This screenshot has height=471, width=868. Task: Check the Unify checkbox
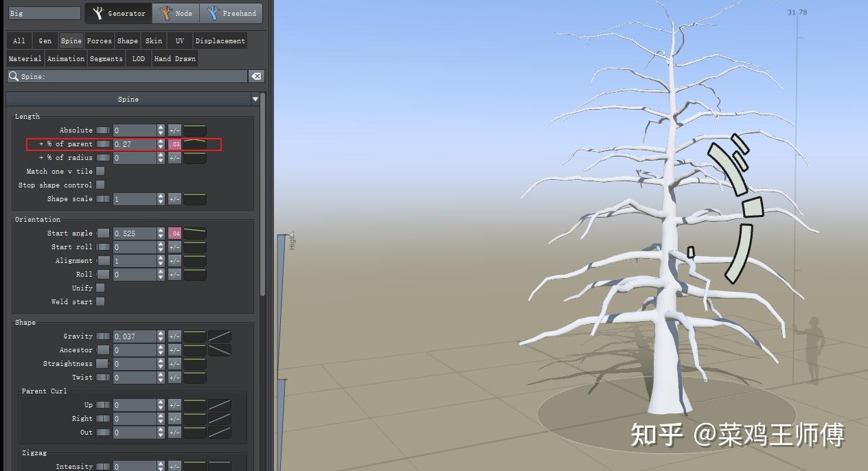click(x=102, y=288)
